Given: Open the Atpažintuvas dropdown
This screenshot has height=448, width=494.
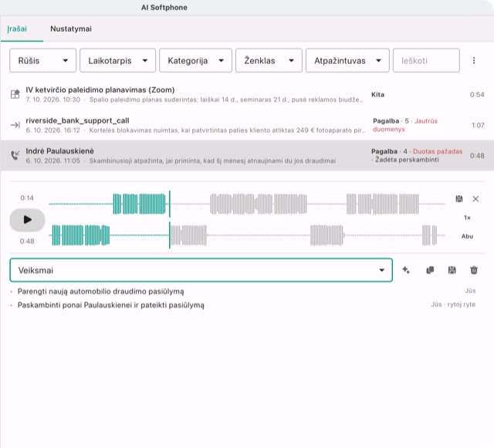Looking at the screenshot, I should pyautogui.click(x=347, y=60).
